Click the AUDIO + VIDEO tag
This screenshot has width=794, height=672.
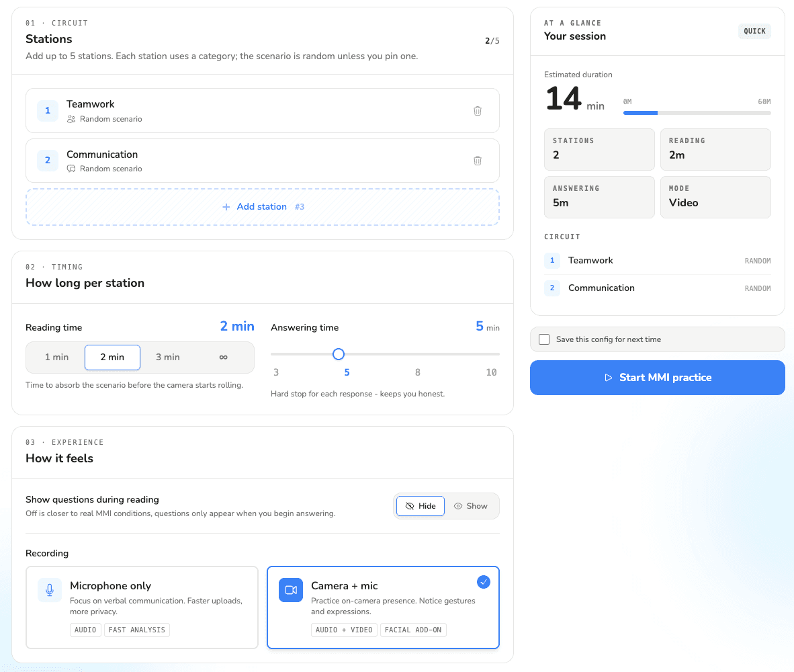pos(344,630)
